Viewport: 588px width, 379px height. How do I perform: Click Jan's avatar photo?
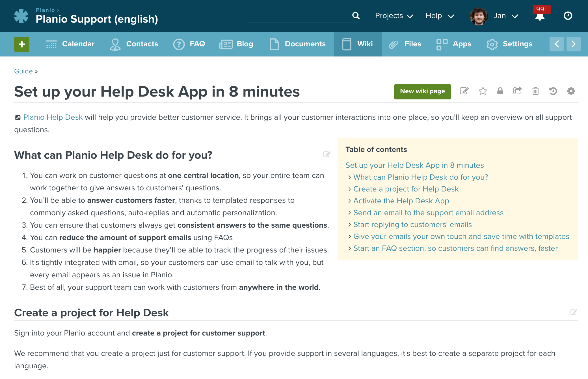pyautogui.click(x=479, y=16)
